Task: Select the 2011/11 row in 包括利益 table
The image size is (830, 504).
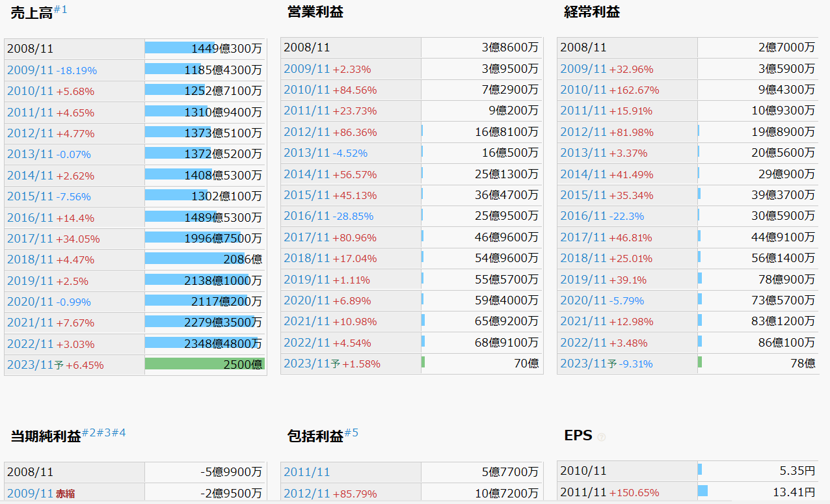Action: tap(304, 471)
